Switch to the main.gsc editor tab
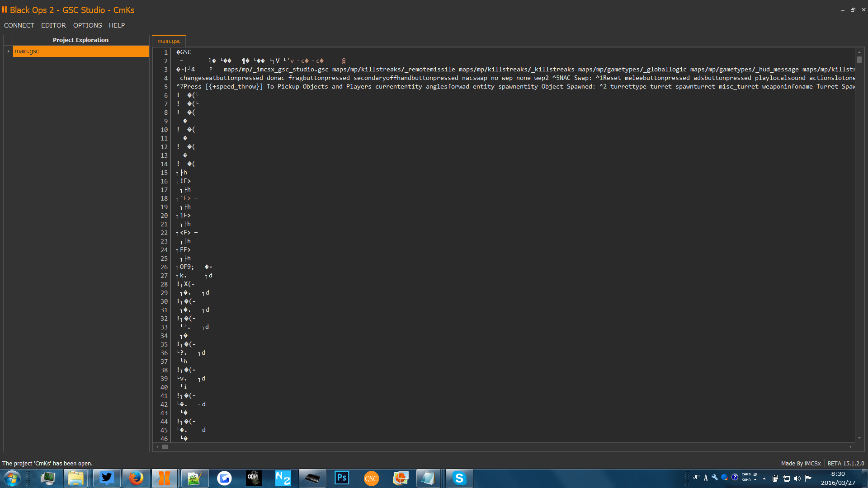The width and height of the screenshot is (868, 488). (169, 41)
